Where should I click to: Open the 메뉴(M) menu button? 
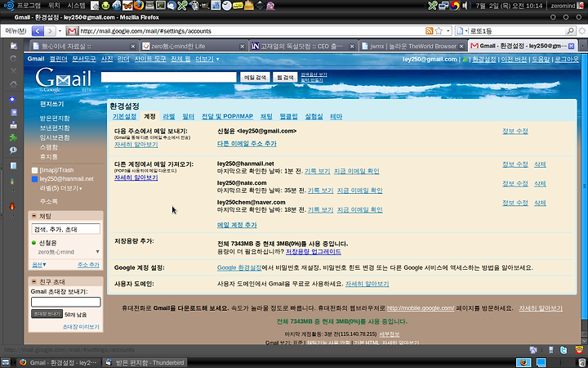pos(16,31)
